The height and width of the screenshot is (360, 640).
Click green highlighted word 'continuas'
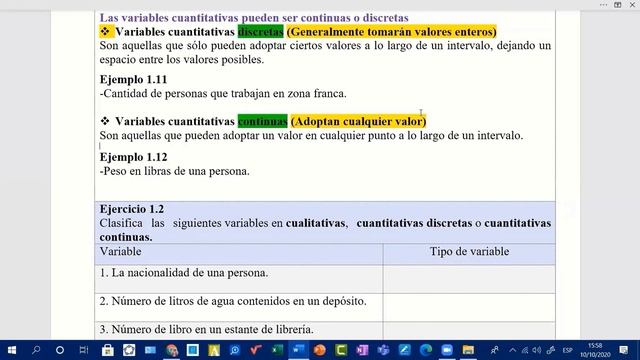pos(263,121)
